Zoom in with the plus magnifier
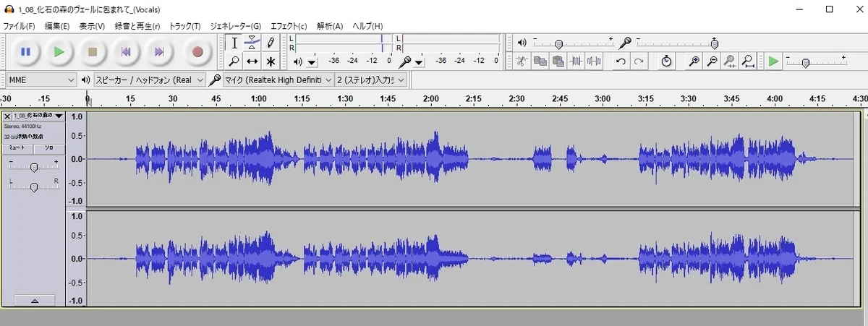This screenshot has width=868, height=326. pyautogui.click(x=694, y=61)
